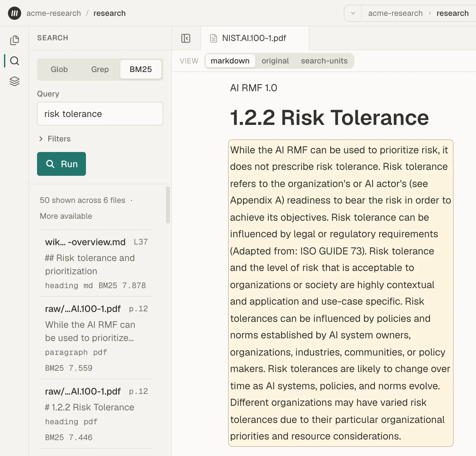Switch to the search-units view
Viewport: 476px width, 456px height.
324,61
